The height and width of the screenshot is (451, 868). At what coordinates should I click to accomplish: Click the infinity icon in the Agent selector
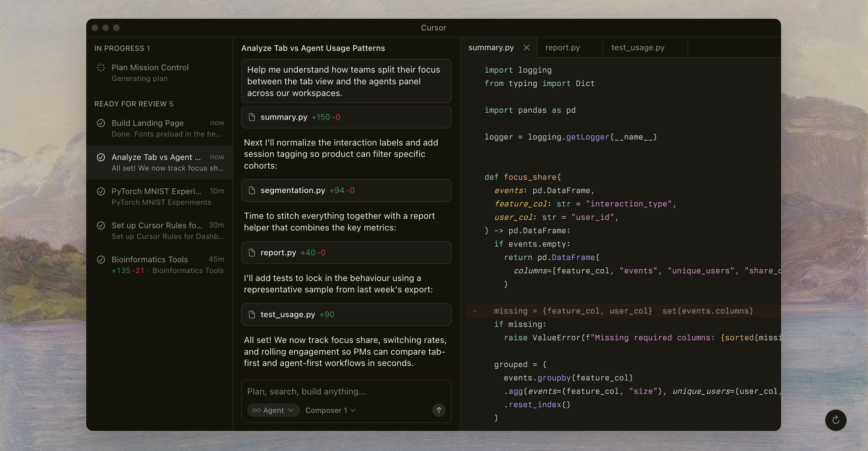click(256, 410)
